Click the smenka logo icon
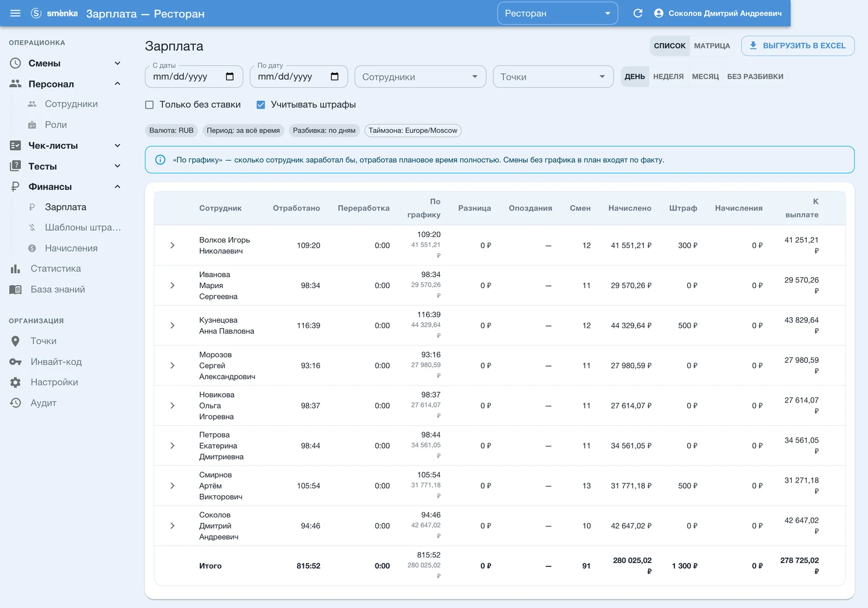This screenshot has width=868, height=608. click(36, 13)
